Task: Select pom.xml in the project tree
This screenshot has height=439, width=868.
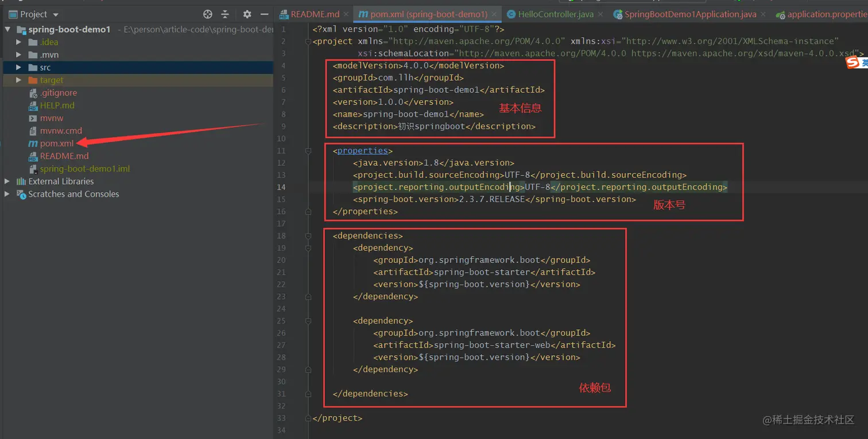Action: click(x=57, y=143)
